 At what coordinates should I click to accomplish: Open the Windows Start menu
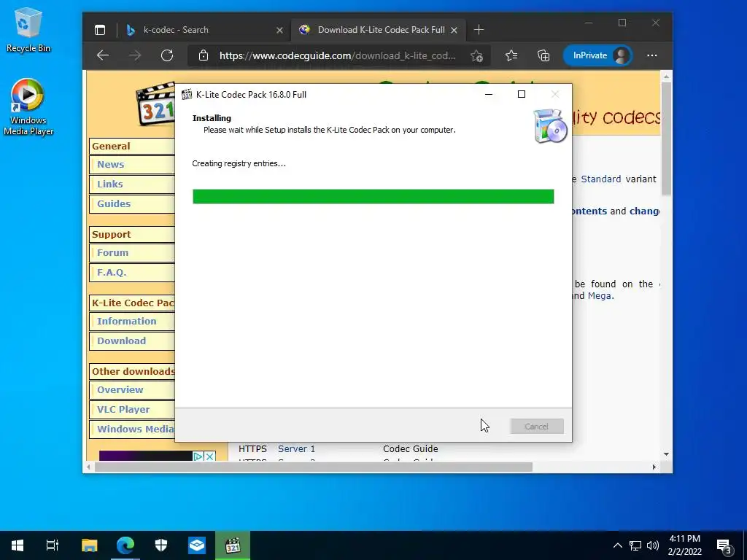(x=18, y=545)
